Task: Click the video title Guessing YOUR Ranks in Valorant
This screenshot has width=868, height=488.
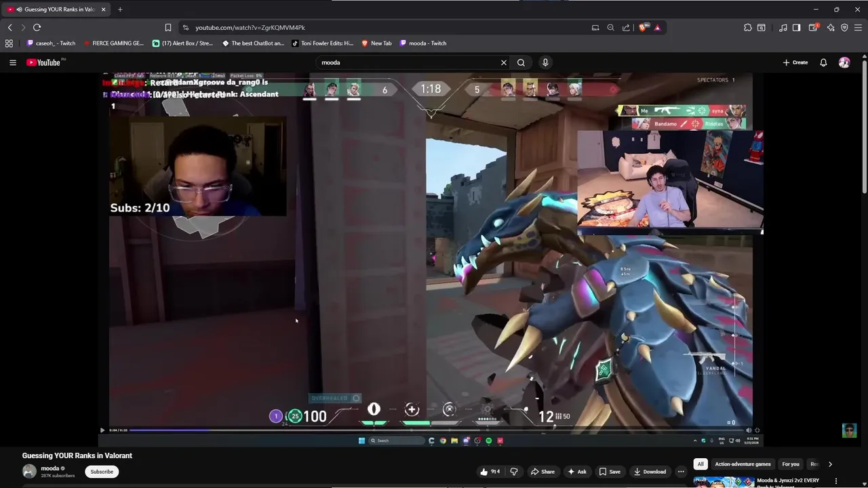Action: click(x=77, y=455)
